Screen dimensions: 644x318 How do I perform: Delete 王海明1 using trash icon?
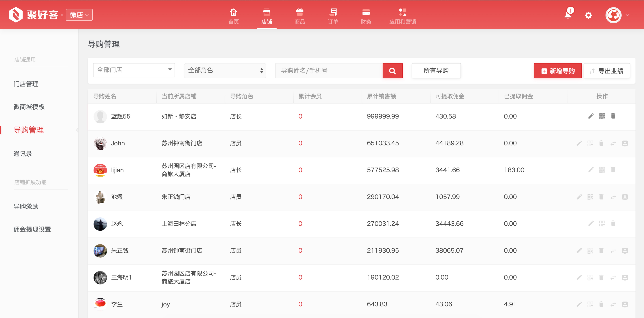(601, 277)
